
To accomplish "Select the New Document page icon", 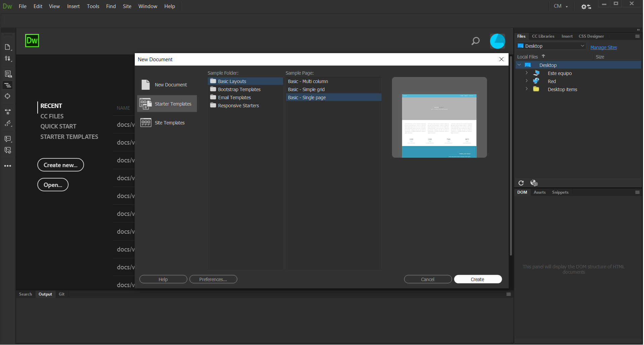I will (146, 85).
